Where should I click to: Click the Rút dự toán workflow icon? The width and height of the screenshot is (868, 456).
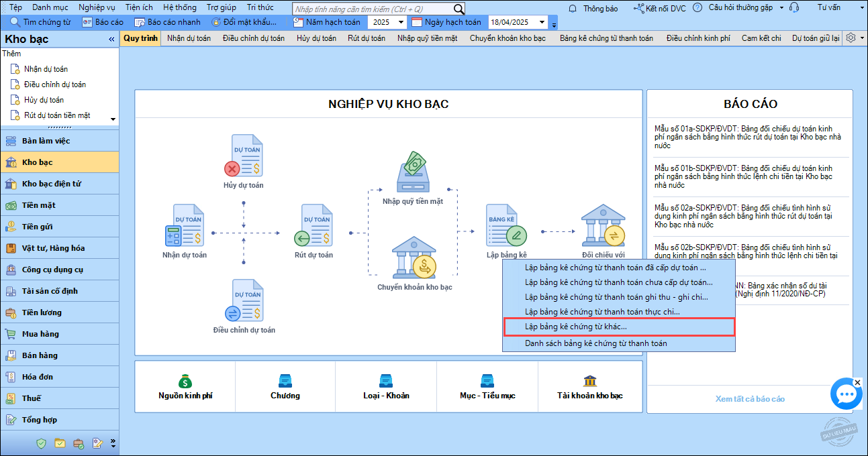coord(314,227)
